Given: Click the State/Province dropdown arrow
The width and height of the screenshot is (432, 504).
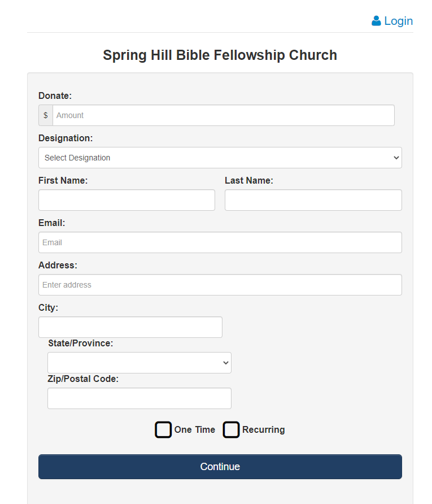Looking at the screenshot, I should 226,363.
